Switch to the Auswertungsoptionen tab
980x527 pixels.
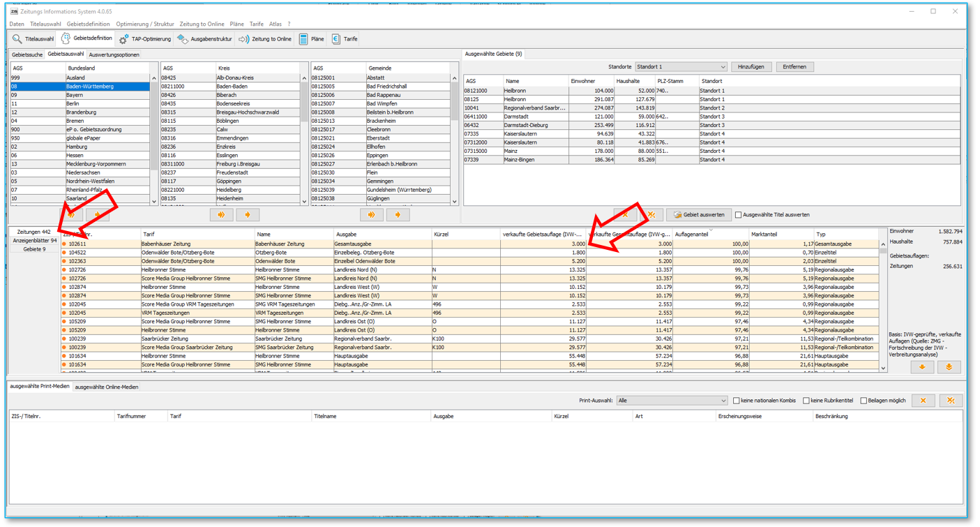[x=114, y=54]
